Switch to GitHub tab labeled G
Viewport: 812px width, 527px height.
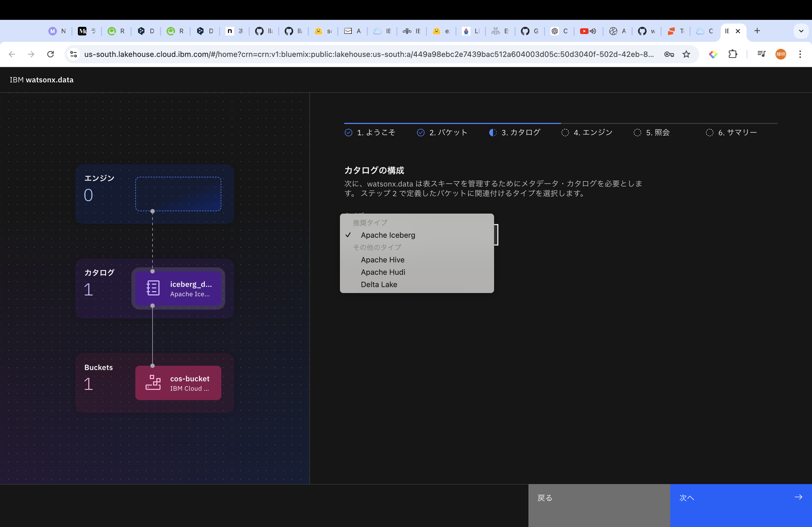point(529,31)
